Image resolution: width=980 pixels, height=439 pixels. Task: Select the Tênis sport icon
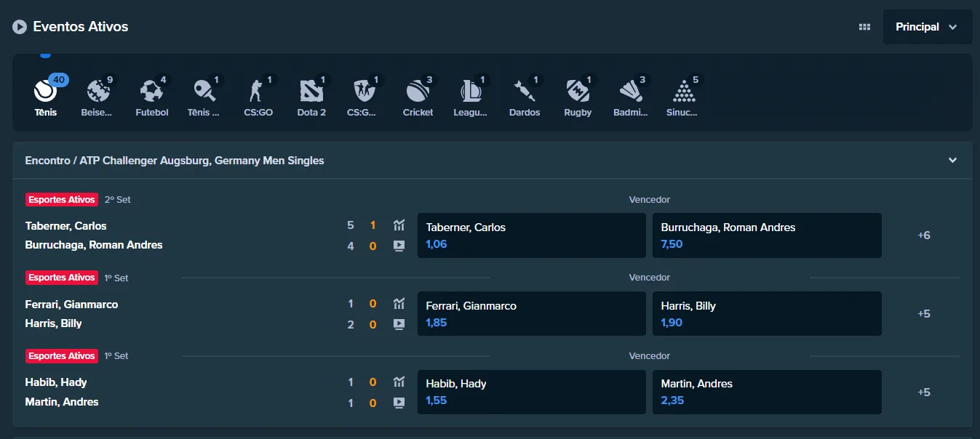45,92
